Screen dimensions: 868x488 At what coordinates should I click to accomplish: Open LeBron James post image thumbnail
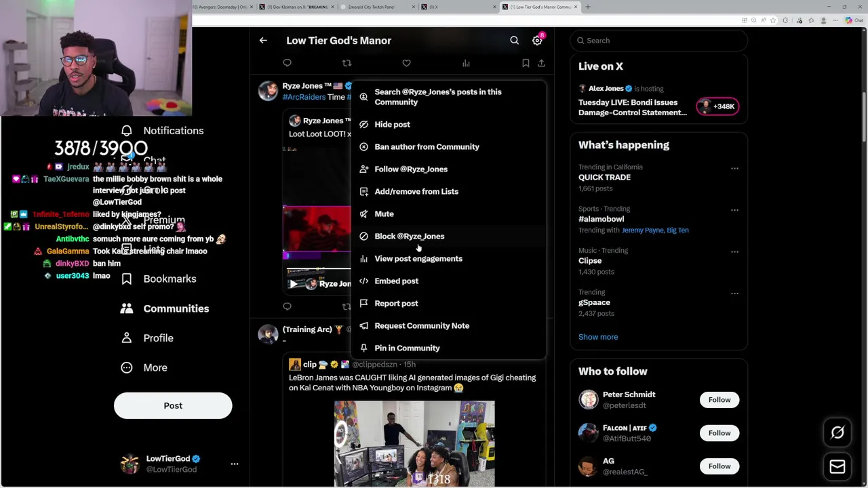tap(414, 443)
